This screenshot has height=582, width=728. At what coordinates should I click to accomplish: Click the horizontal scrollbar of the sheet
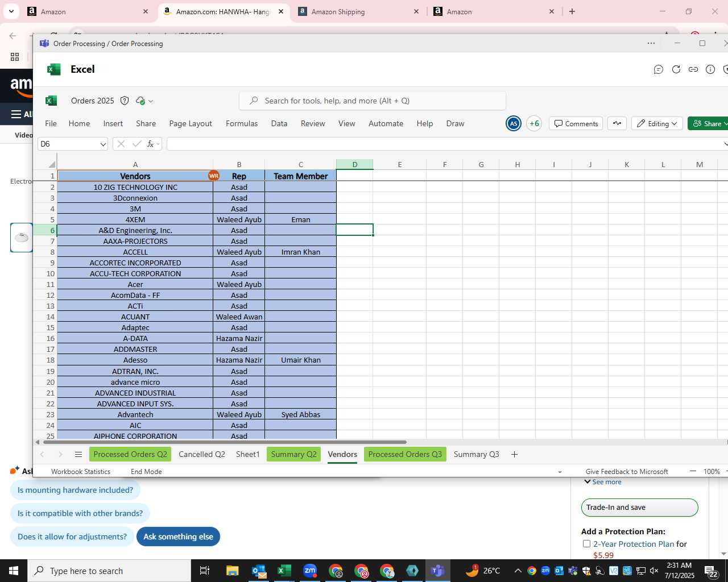click(224, 442)
